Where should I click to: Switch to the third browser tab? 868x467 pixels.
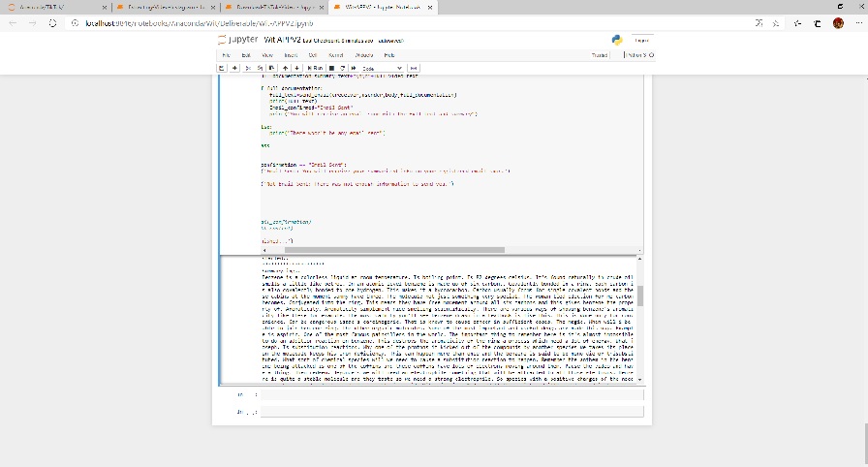pos(275,7)
